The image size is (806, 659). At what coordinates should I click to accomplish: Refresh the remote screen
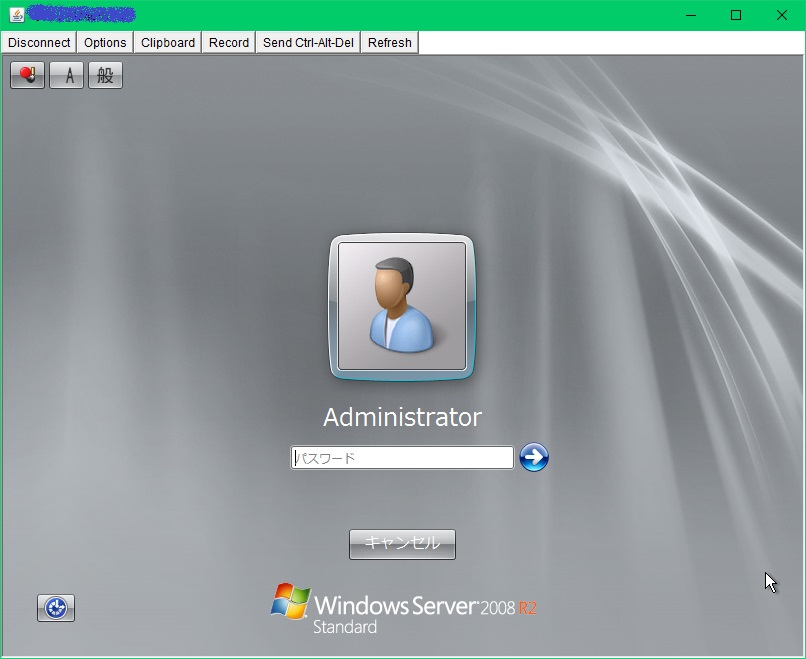click(x=390, y=42)
